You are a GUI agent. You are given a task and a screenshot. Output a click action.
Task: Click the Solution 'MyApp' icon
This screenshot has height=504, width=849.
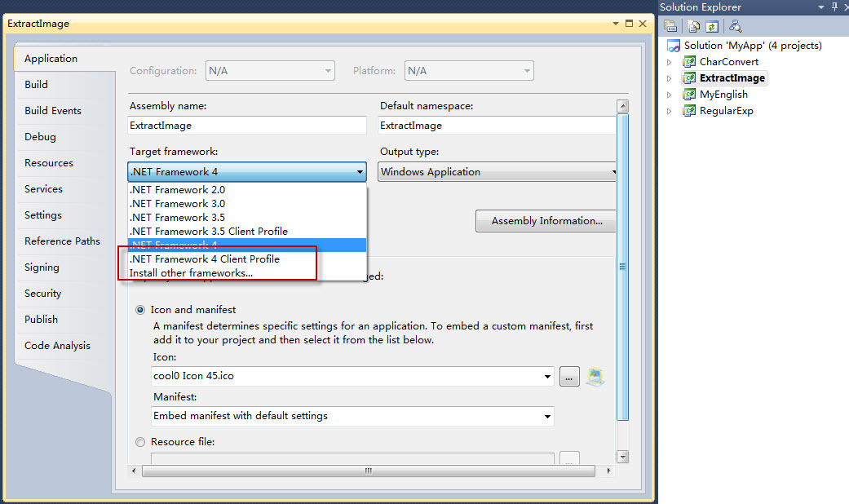(x=674, y=46)
